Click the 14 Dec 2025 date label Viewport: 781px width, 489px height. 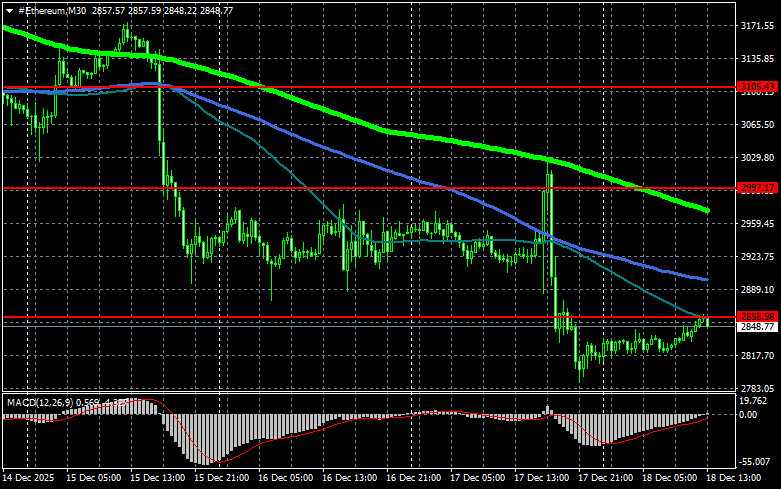click(x=30, y=478)
